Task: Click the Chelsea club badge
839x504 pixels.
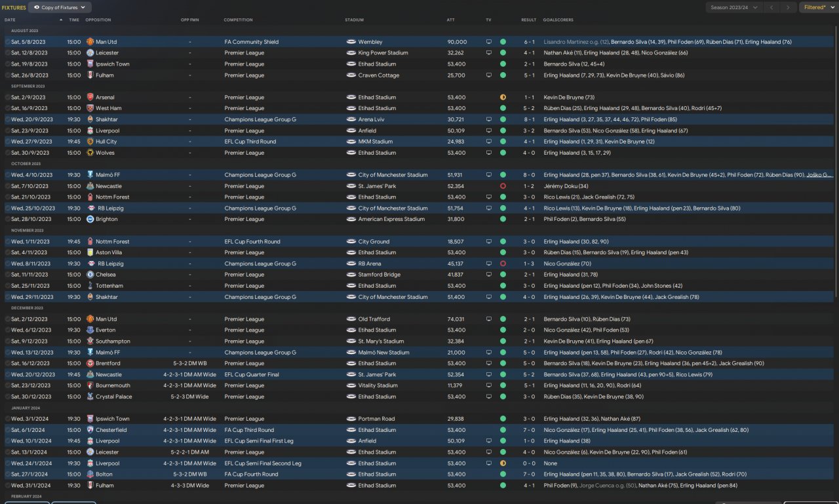Action: point(90,275)
